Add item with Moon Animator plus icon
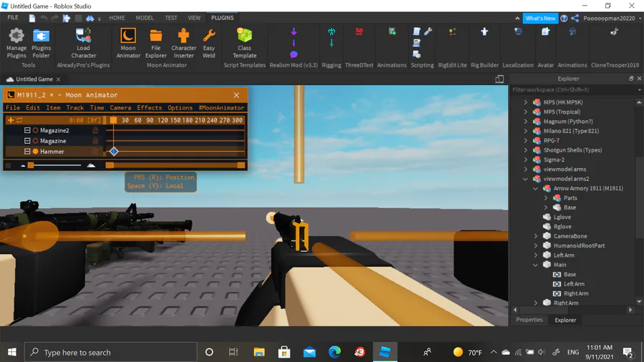The width and height of the screenshot is (644, 362). pyautogui.click(x=11, y=120)
